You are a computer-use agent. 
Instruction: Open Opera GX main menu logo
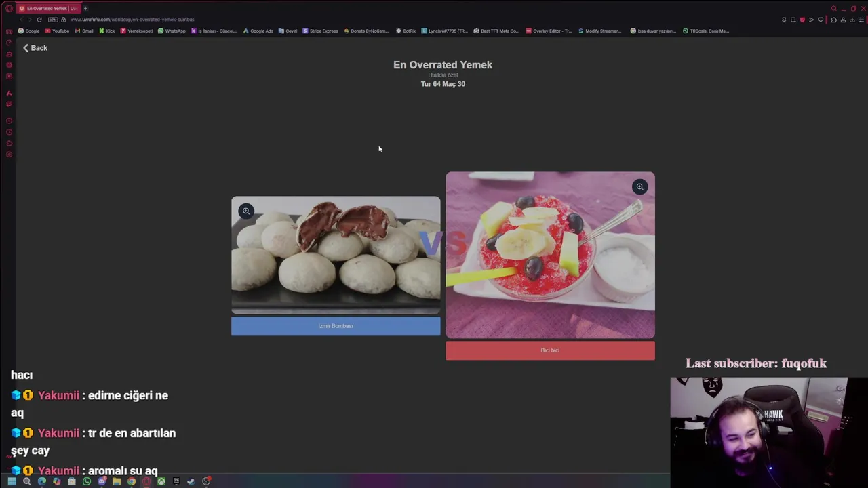[9, 8]
